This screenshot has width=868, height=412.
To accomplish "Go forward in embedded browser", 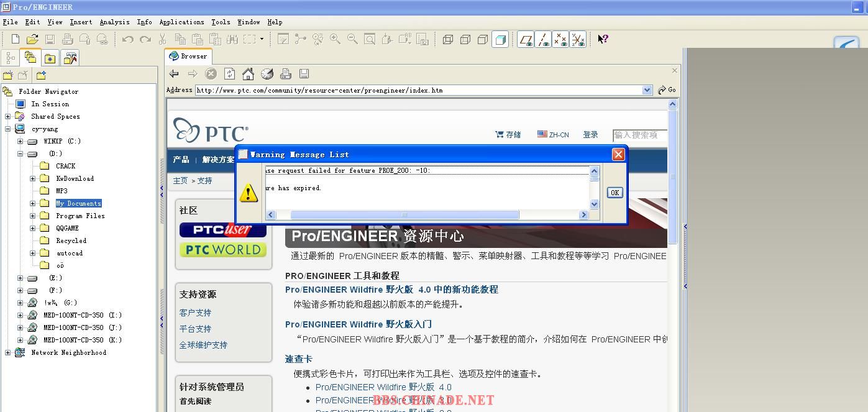I will 193,74.
